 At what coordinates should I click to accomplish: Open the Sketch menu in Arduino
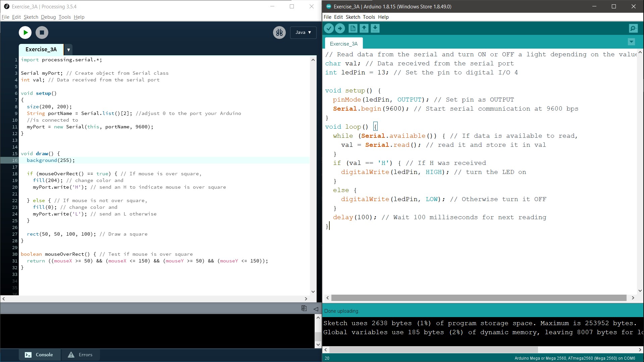tap(353, 17)
